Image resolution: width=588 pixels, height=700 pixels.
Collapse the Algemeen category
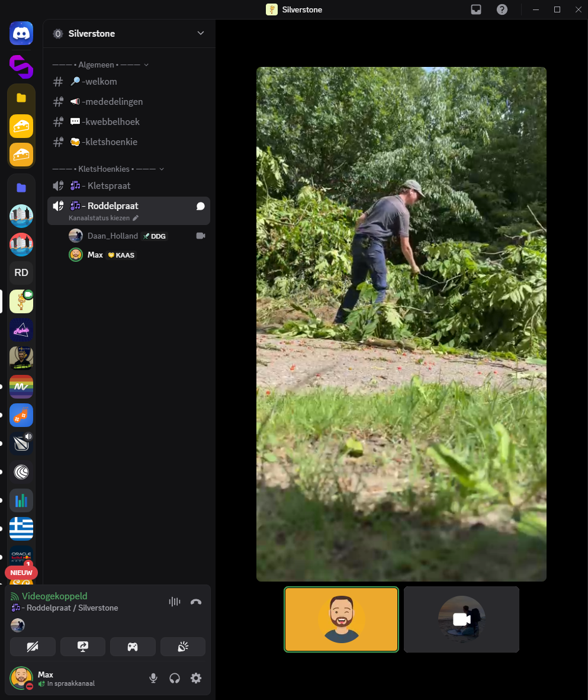101,65
